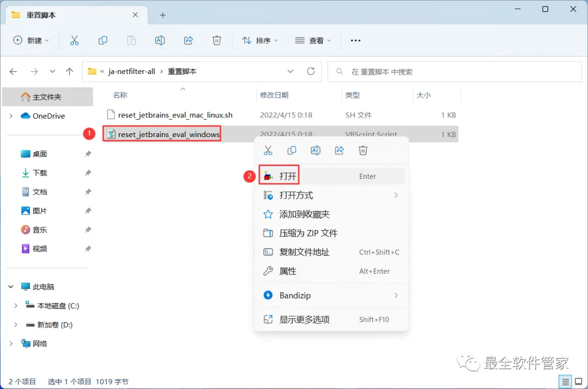588x389 pixels.
Task: Open the 打开方式 submenu
Action: click(332, 195)
